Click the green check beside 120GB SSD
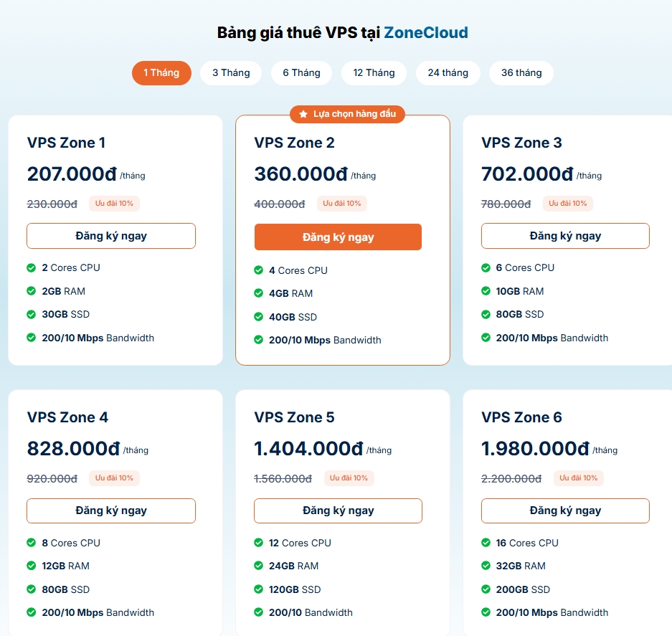 click(258, 589)
